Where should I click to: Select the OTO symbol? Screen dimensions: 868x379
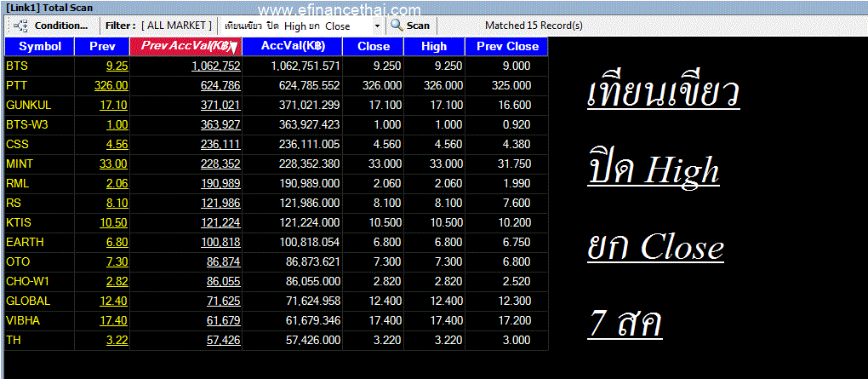click(x=17, y=261)
